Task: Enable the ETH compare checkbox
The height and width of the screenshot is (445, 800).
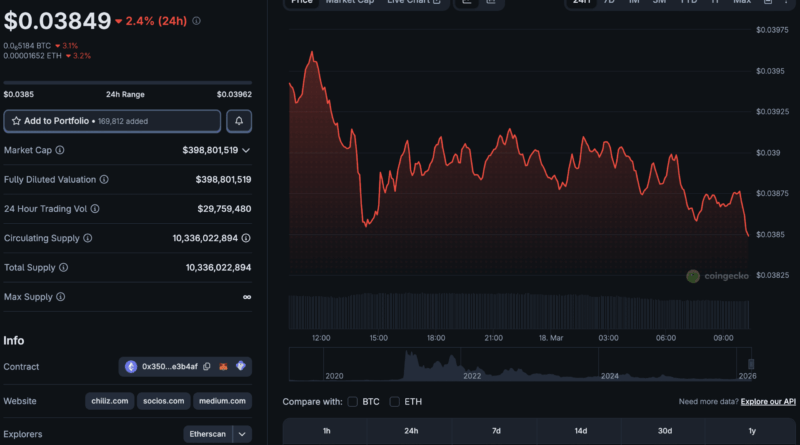Action: click(395, 402)
